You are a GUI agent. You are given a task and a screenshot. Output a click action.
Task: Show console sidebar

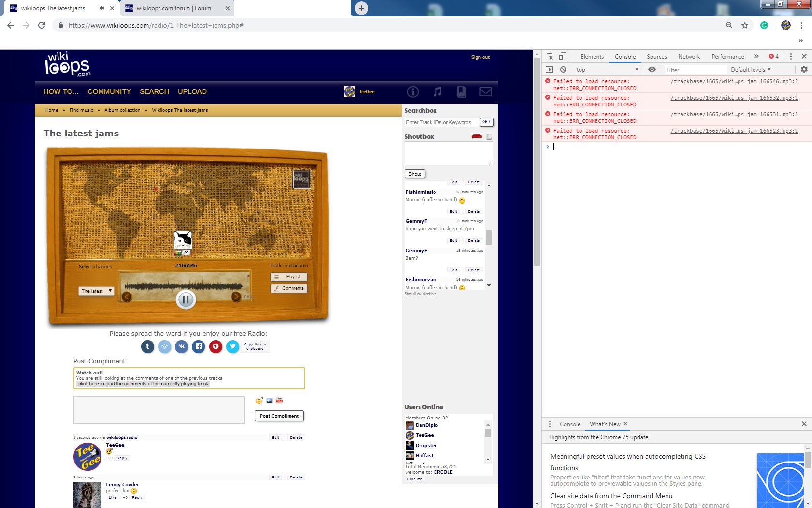[550, 70]
